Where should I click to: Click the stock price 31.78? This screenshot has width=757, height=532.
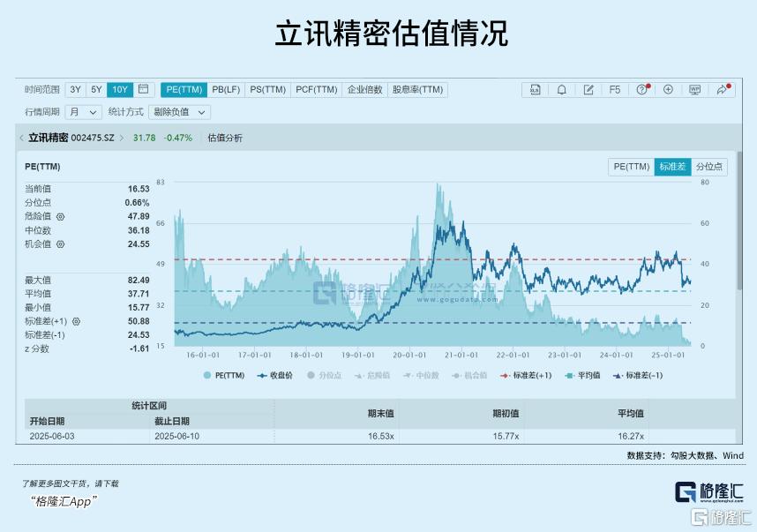[x=145, y=138]
